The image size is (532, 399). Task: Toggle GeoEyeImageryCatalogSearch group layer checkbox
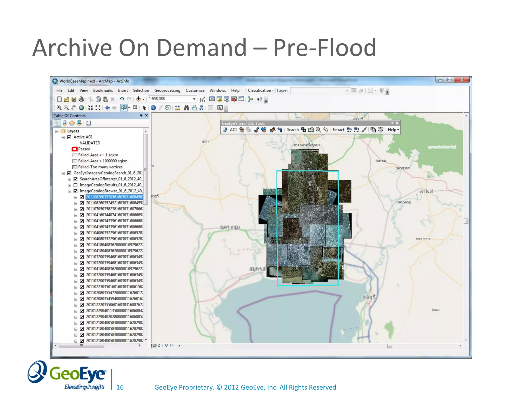pyautogui.click(x=69, y=173)
